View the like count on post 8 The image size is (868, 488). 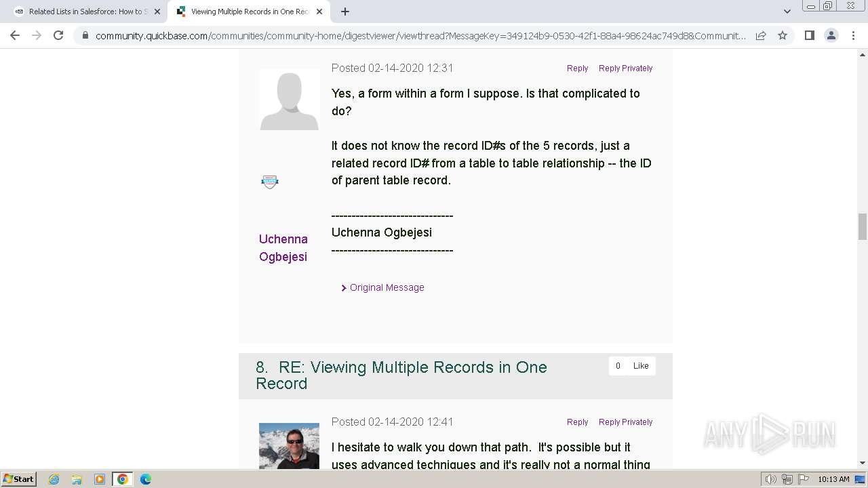tap(618, 366)
